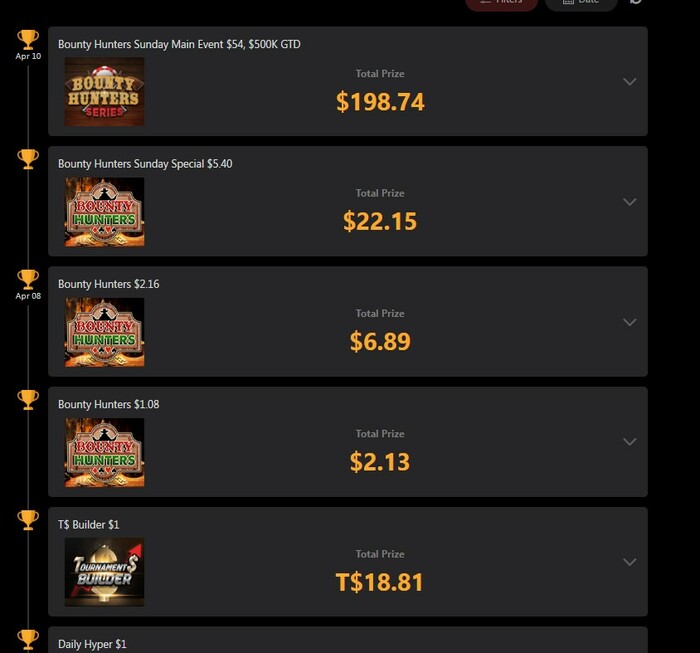Click the Bounty Hunters Series thumbnail
The width and height of the screenshot is (700, 653).
click(104, 92)
